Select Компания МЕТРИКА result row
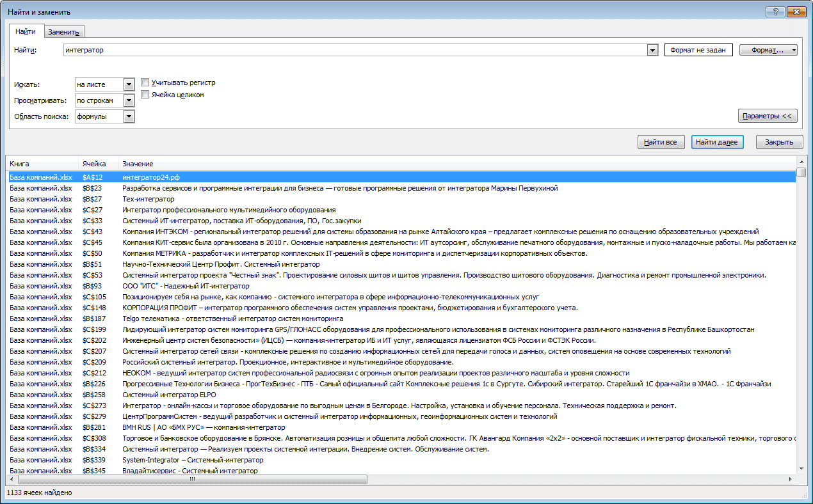Viewport: 813px width, 504px height. 401,253
